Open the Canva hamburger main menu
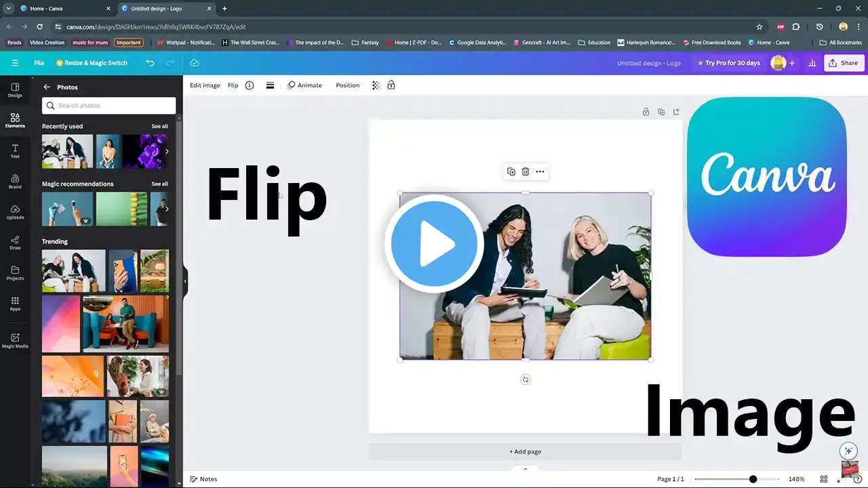Screen dimensions: 868x488 pyautogui.click(x=15, y=63)
